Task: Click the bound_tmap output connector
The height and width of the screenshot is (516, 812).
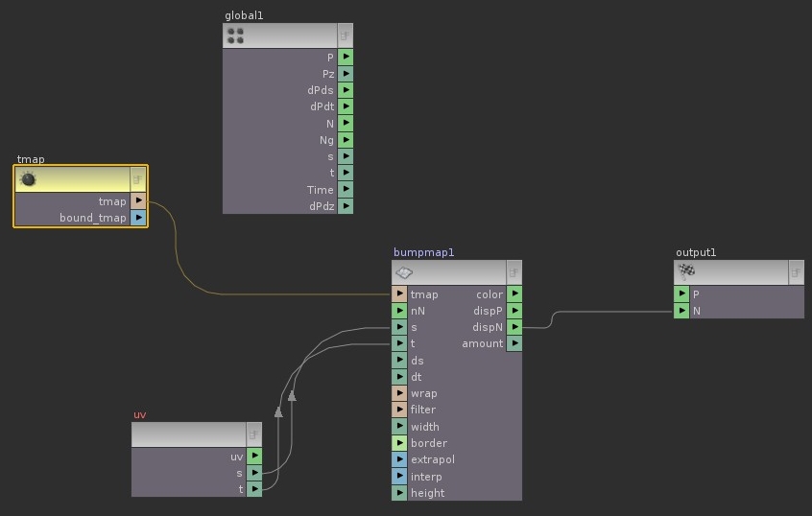Action: [x=138, y=218]
